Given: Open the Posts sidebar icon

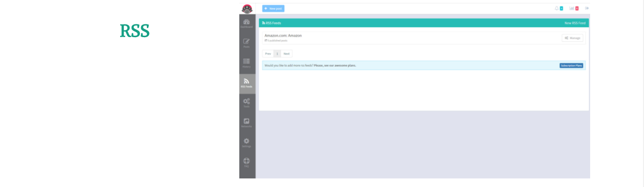Looking at the screenshot, I should (x=246, y=43).
